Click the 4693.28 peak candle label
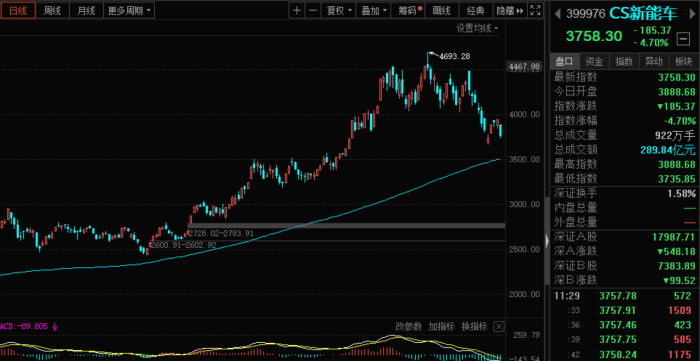This screenshot has width=700, height=361. [454, 57]
